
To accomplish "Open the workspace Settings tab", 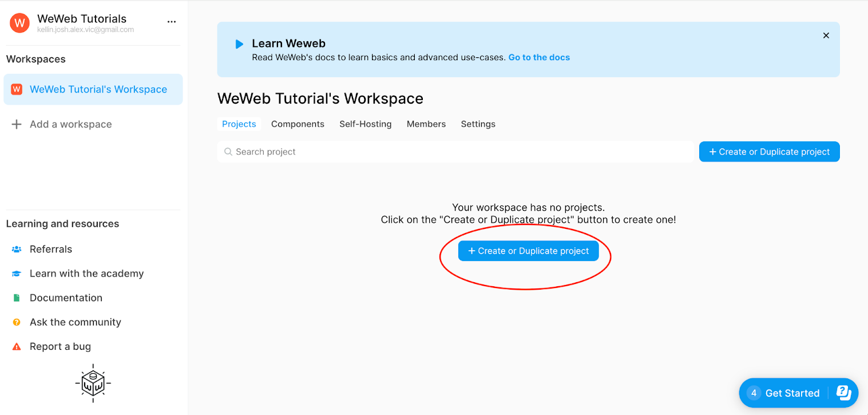I will click(x=478, y=124).
